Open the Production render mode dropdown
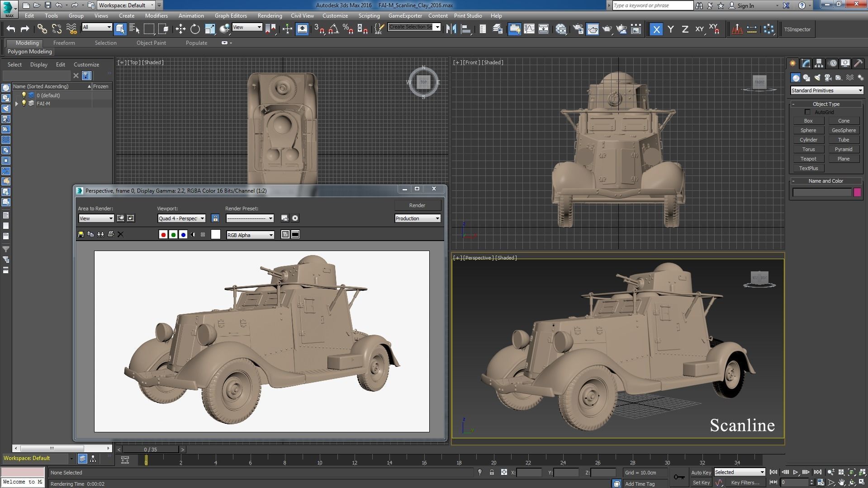 (x=417, y=218)
